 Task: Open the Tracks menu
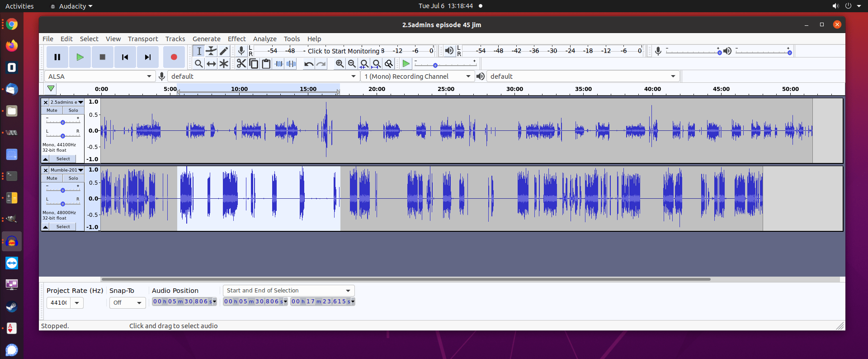175,39
